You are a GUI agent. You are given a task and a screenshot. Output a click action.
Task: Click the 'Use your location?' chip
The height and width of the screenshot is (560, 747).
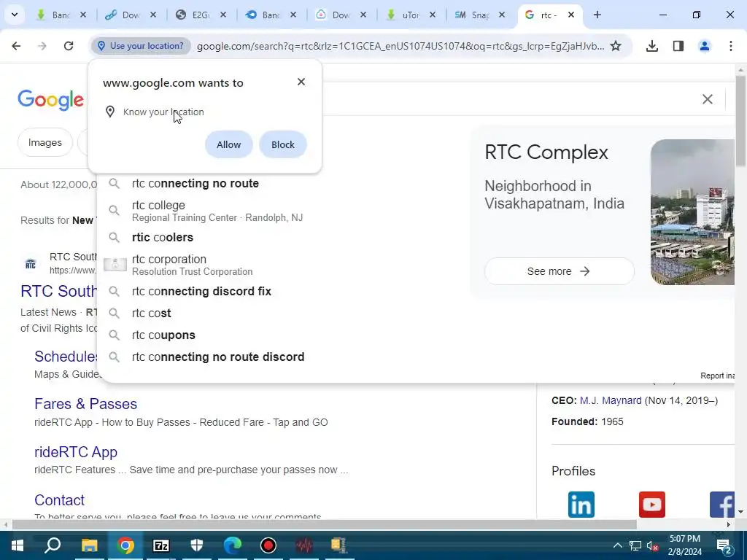point(141,46)
